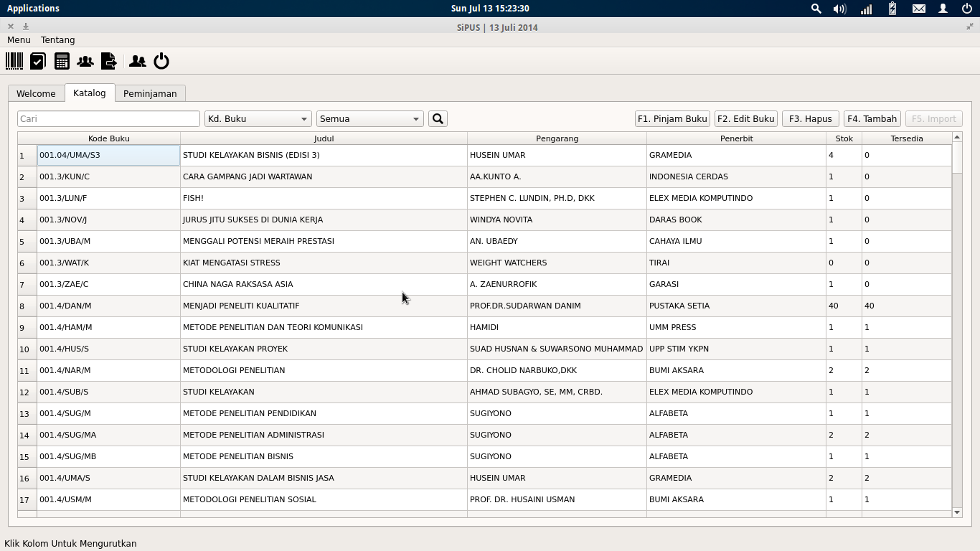980x551 pixels.
Task: Click the document export arrow icon
Action: click(x=109, y=61)
